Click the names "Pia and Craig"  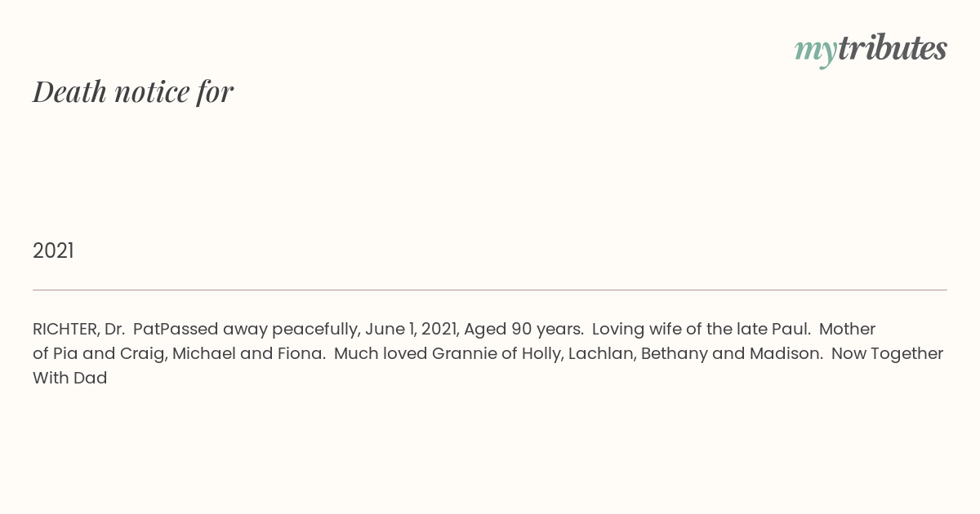[x=107, y=354]
